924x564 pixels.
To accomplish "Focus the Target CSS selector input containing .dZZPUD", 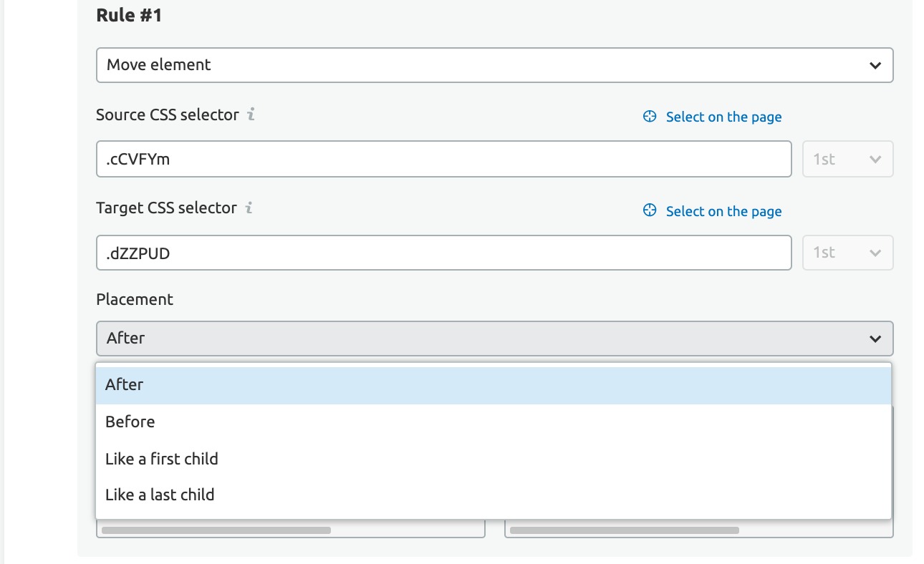I will pos(443,253).
